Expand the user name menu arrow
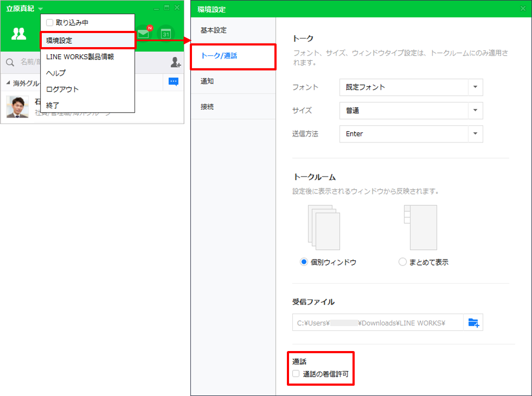The width and height of the screenshot is (532, 396). 41,9
